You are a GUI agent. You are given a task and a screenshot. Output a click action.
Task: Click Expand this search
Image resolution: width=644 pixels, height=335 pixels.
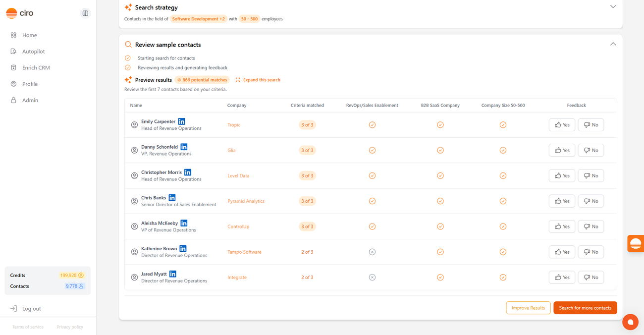(258, 80)
